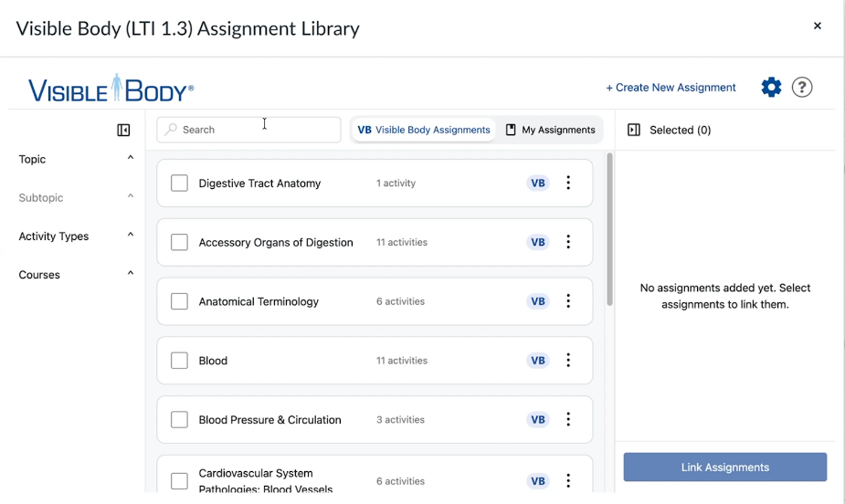Image resolution: width=845 pixels, height=504 pixels.
Task: Click the '1 activity' count text
Action: (x=396, y=184)
